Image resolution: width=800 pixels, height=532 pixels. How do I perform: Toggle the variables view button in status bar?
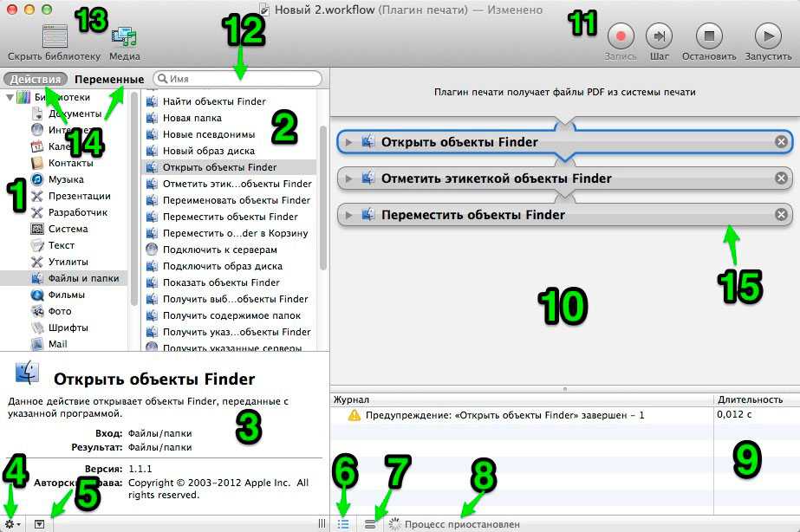370,523
